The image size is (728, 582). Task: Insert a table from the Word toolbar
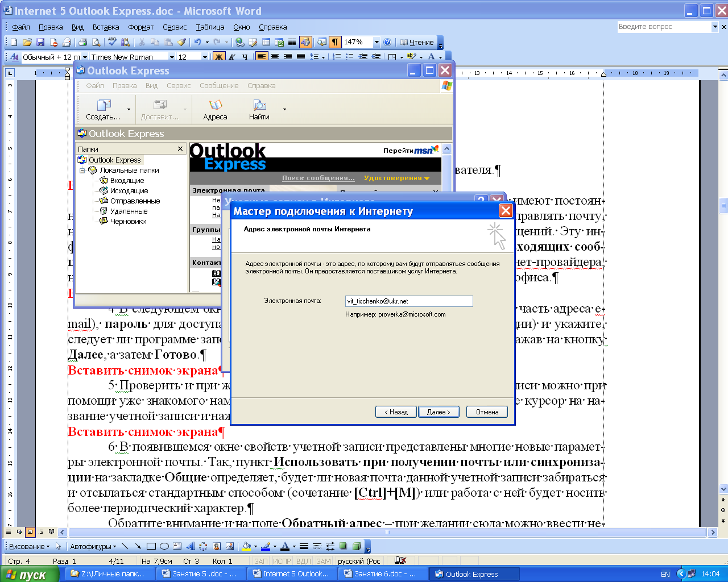tap(266, 42)
